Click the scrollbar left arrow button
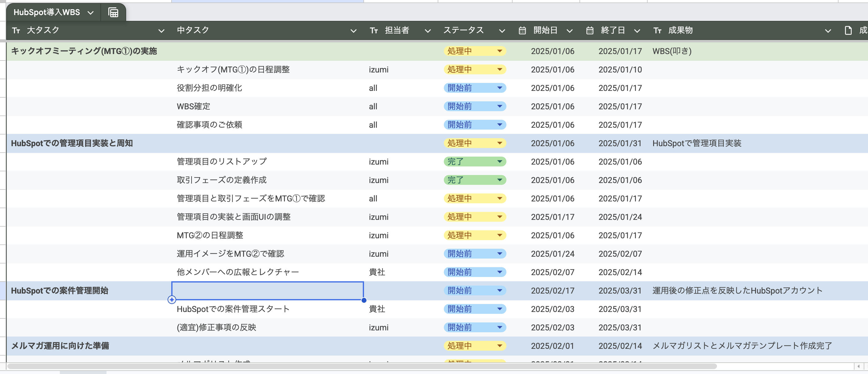Viewport: 868px width, 374px height. point(858,366)
